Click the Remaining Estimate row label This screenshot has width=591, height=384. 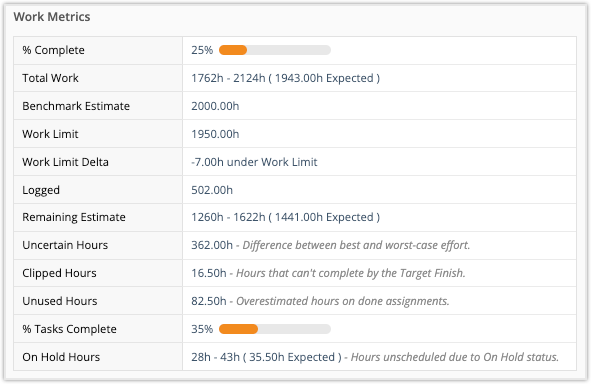[x=74, y=217]
